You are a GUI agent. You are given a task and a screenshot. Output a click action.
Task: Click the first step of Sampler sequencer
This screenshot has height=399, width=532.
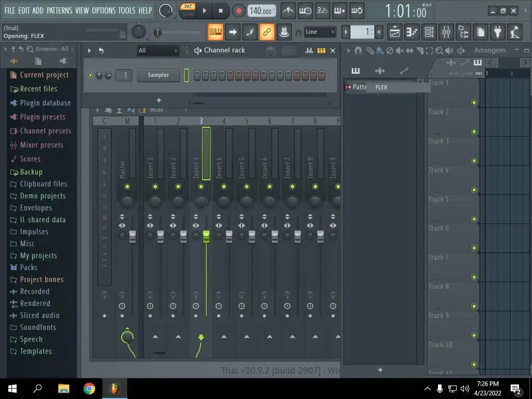197,75
